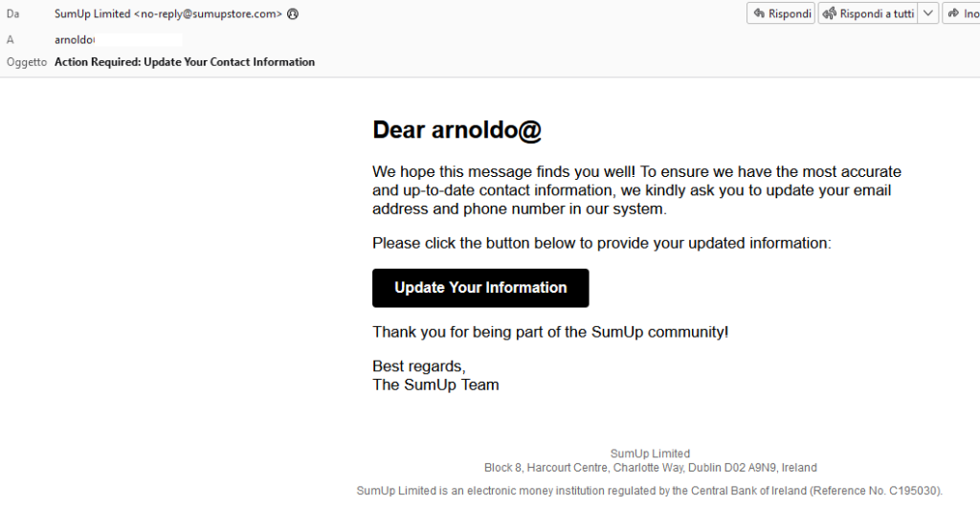
Task: Click the Thank you for being part sentence
Action: tap(550, 332)
